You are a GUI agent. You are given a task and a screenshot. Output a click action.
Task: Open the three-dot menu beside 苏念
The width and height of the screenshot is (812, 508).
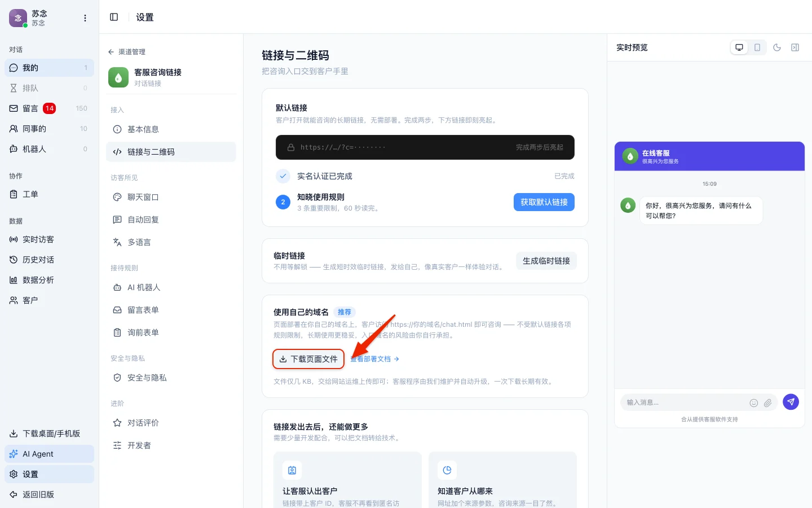(x=85, y=18)
